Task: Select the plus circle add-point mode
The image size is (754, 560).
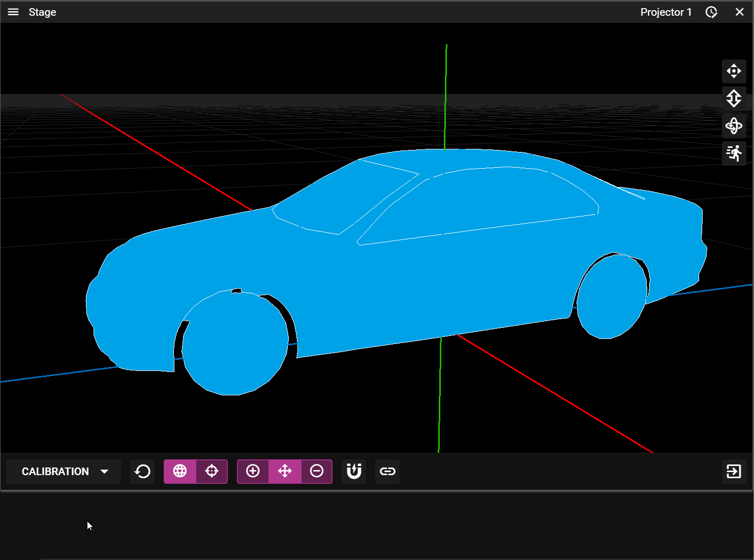Action: (x=253, y=472)
